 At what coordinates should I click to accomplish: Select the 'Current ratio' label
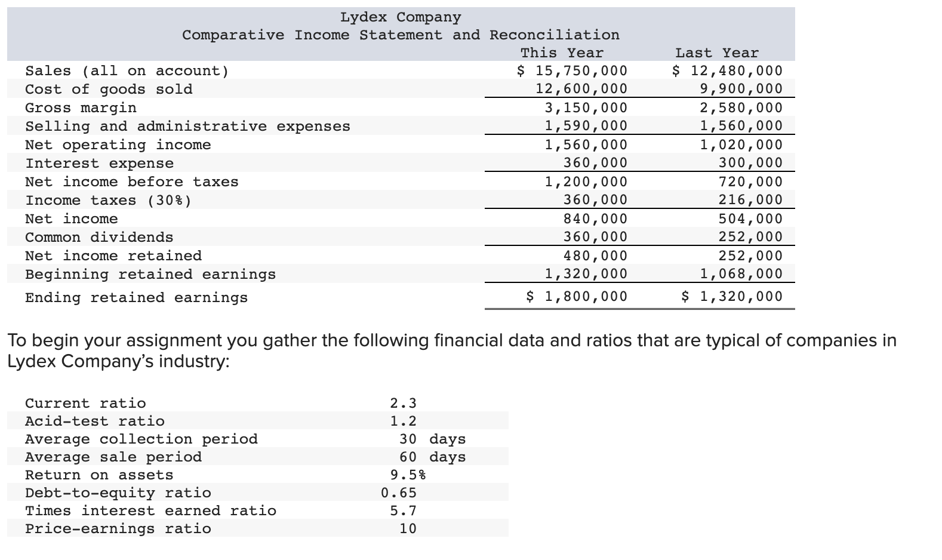tap(85, 403)
